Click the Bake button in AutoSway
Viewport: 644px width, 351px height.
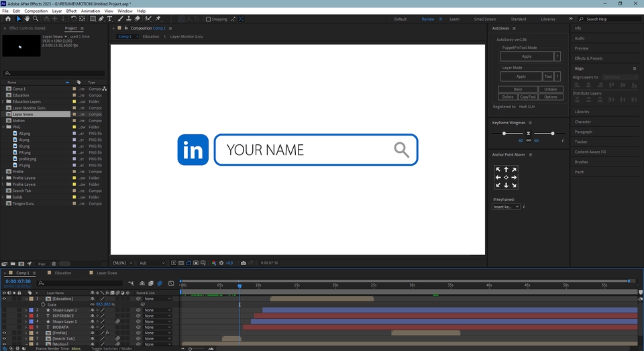point(517,89)
